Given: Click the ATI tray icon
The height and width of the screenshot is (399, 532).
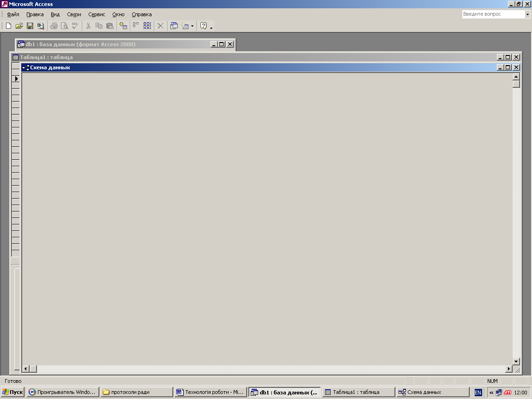Looking at the screenshot, I should point(508,393).
